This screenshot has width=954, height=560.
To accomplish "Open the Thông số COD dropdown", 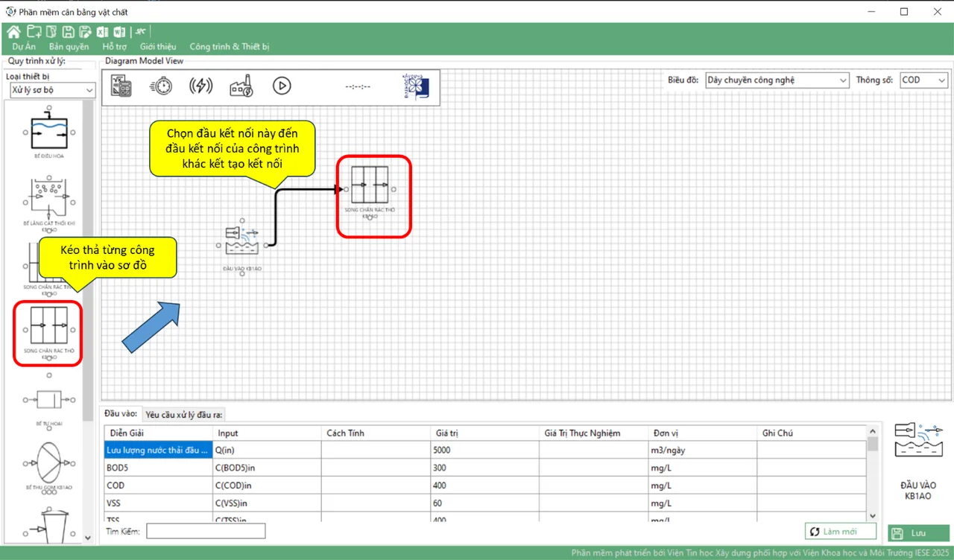I will pos(923,80).
